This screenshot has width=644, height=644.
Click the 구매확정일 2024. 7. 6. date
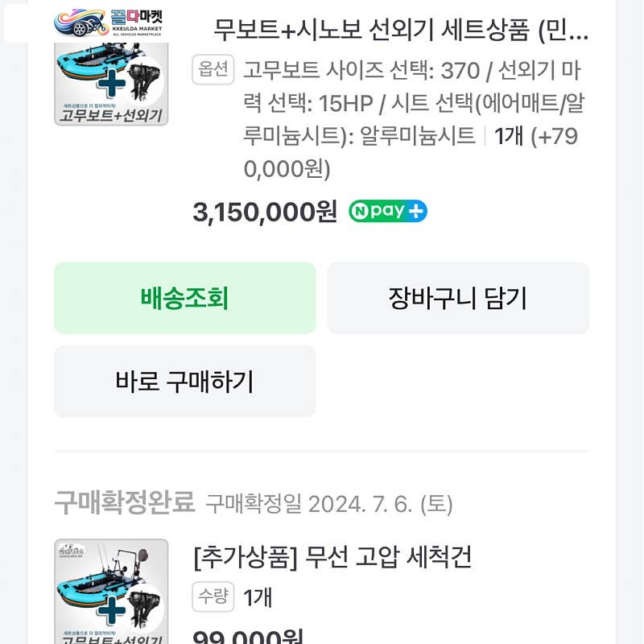[x=329, y=504]
